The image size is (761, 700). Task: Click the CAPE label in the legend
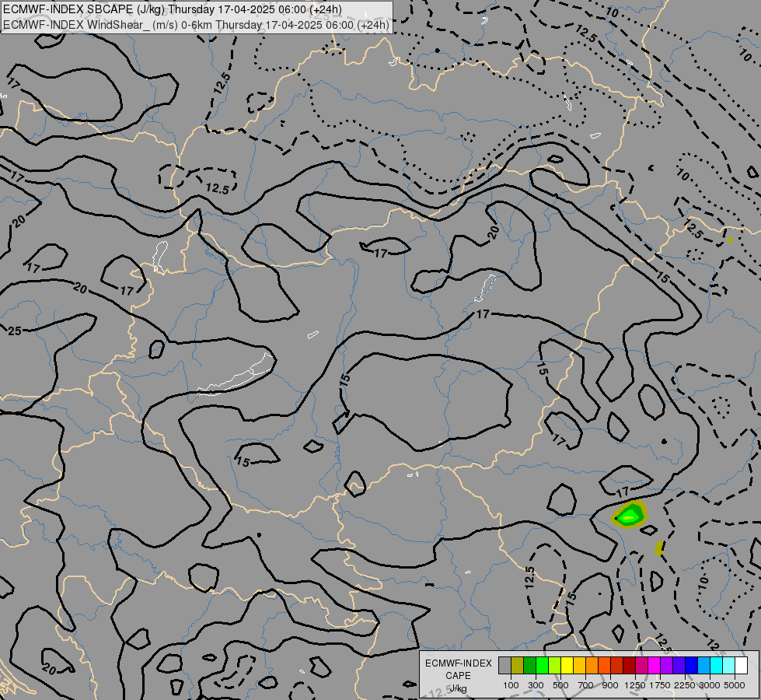[458, 676]
